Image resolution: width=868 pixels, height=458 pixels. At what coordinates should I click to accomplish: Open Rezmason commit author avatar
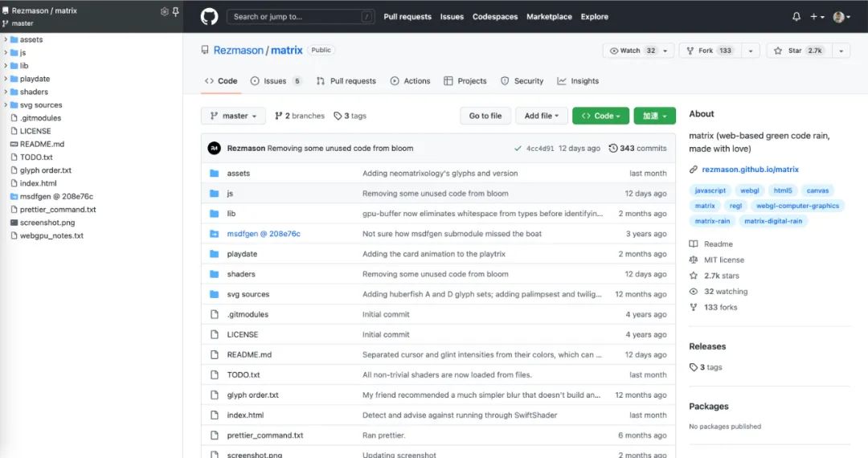pyautogui.click(x=215, y=148)
